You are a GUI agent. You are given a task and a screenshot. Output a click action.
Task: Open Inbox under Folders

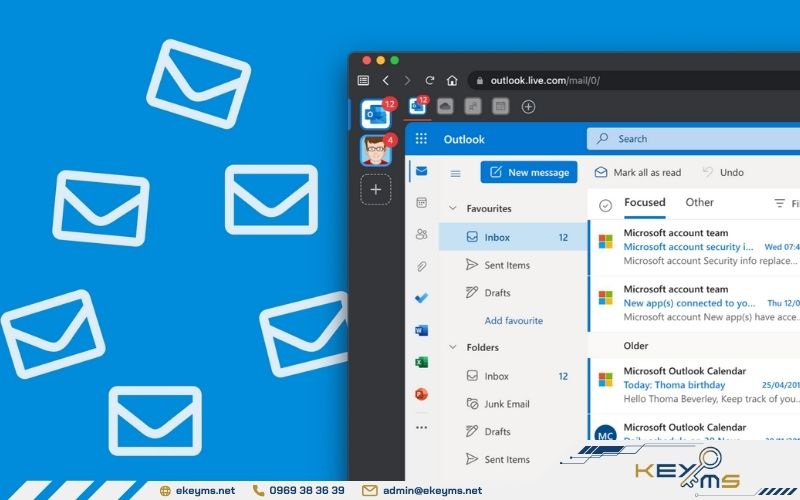pos(513,376)
